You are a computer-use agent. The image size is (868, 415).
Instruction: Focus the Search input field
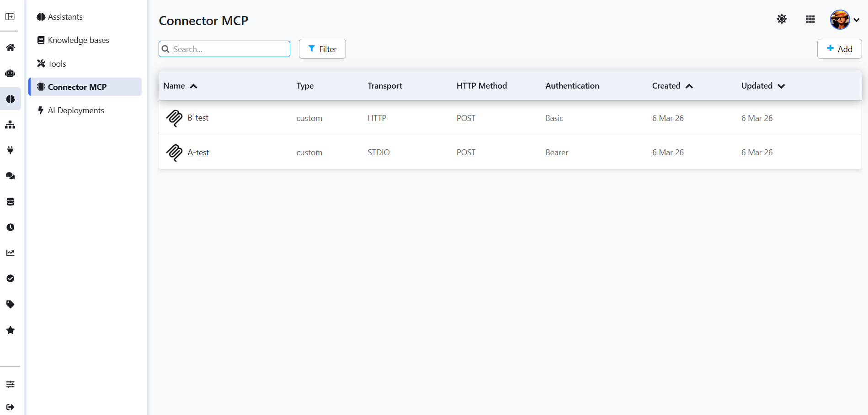[x=224, y=49]
